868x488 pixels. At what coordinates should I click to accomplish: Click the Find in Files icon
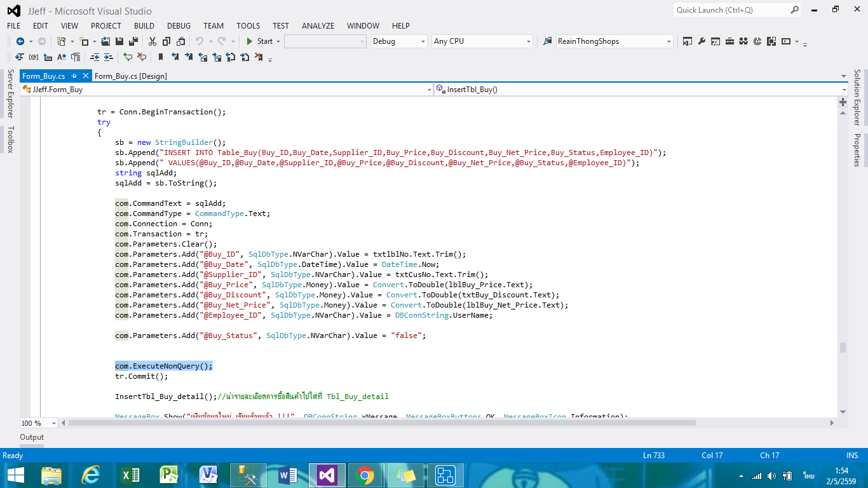[548, 41]
